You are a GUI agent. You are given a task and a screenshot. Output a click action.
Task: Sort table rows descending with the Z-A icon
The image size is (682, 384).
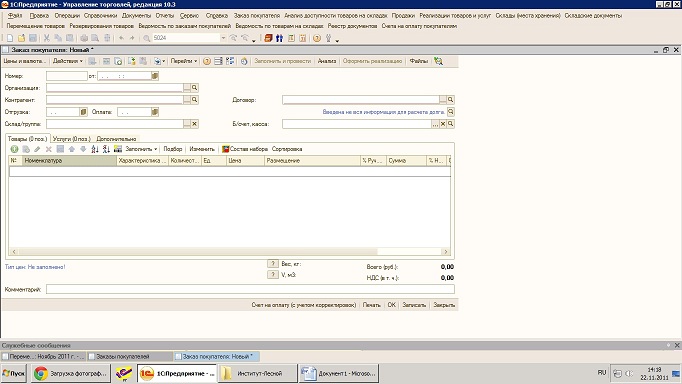(x=106, y=149)
